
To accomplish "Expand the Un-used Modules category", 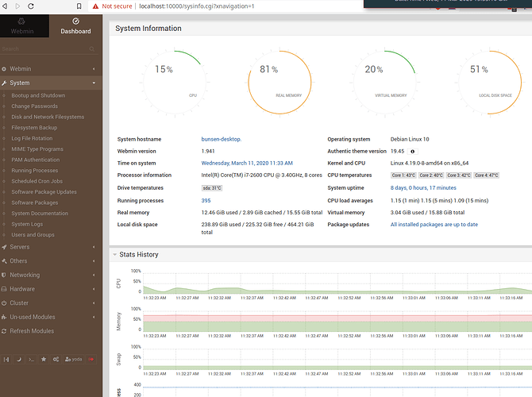I will tap(51, 317).
